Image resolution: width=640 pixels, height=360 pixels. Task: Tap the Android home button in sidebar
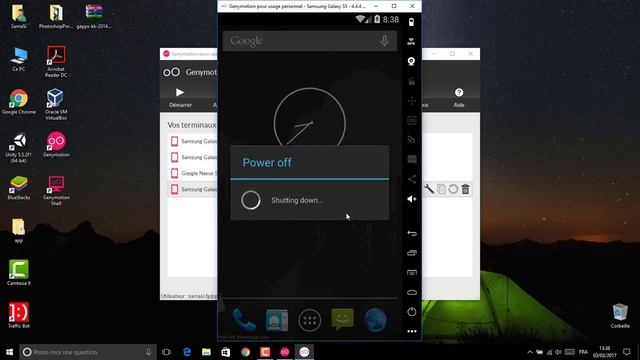click(412, 292)
